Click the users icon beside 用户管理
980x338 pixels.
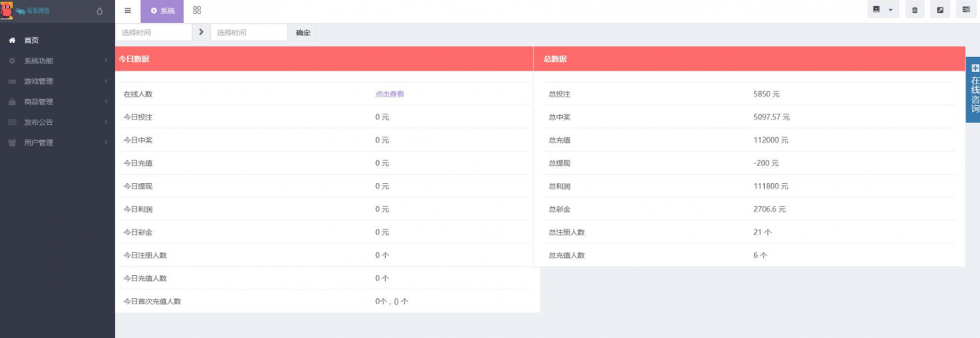(x=11, y=143)
